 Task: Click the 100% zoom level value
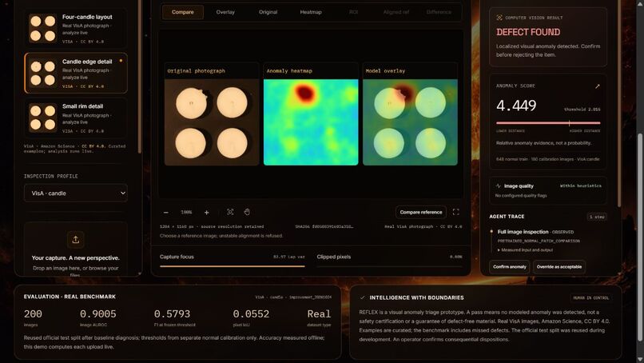(x=186, y=213)
